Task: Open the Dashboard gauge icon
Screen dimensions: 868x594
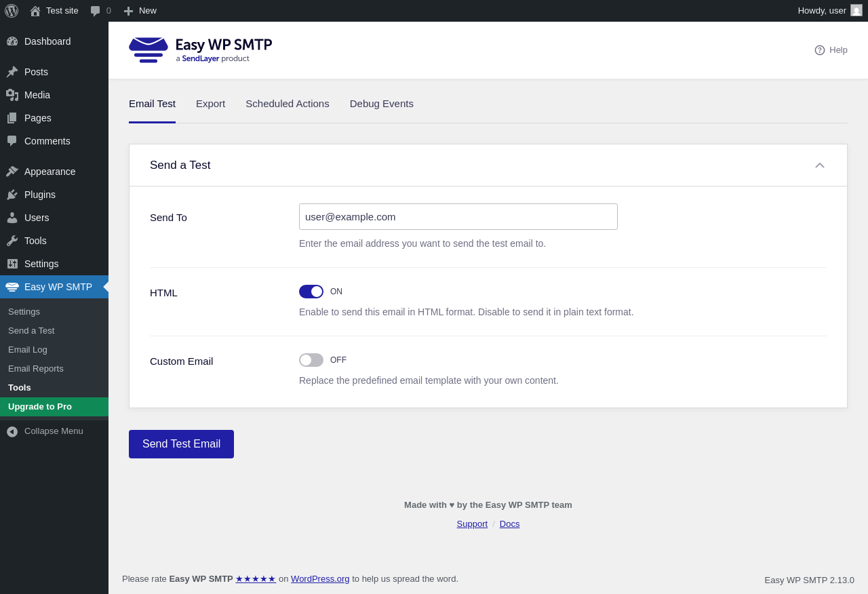Action: (12, 41)
